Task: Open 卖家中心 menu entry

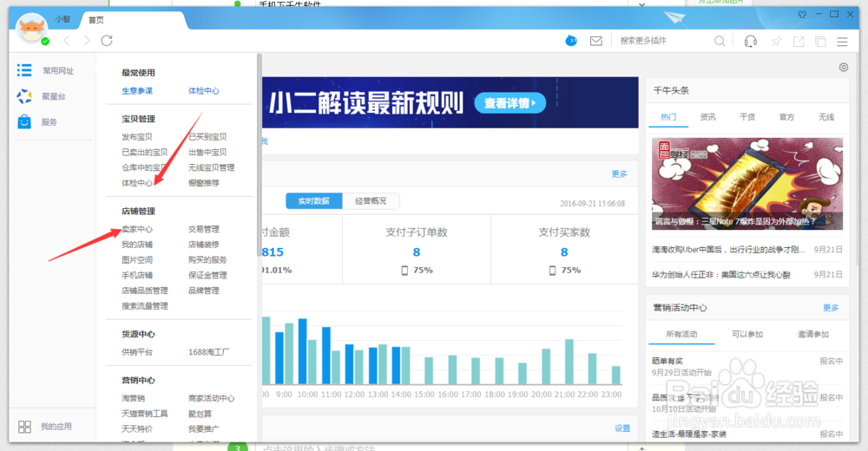Action: [137, 229]
